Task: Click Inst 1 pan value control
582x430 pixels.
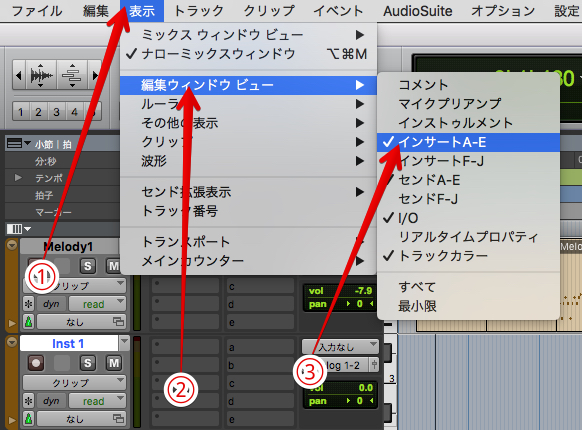Action: (340, 401)
